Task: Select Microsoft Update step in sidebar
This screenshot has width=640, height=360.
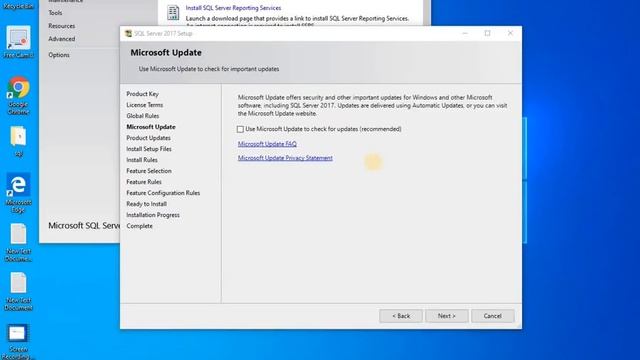Action: pos(151,127)
